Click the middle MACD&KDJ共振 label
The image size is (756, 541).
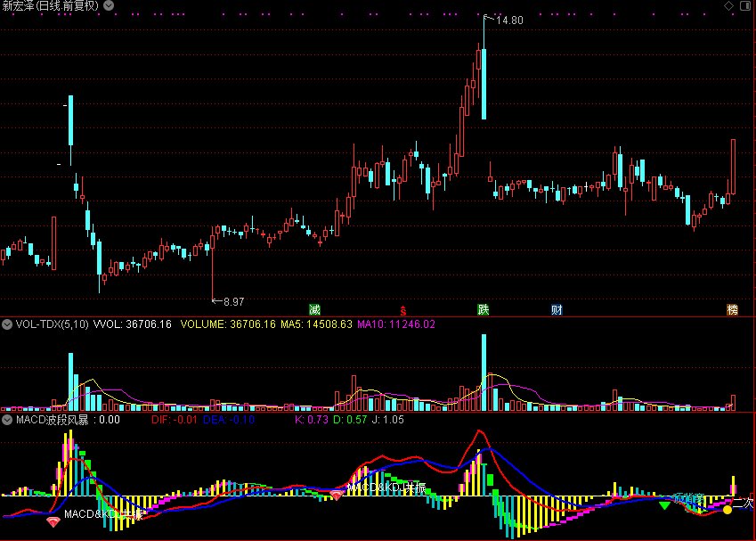(x=386, y=488)
